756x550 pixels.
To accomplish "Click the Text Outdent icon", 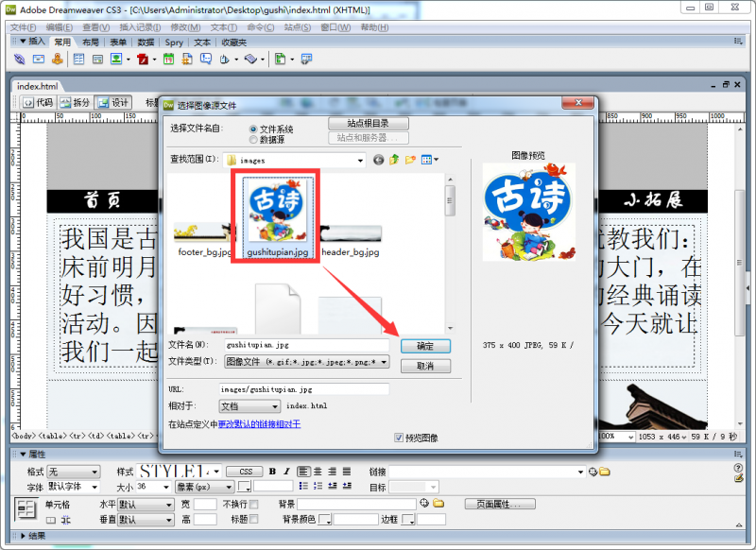I will pos(333,486).
